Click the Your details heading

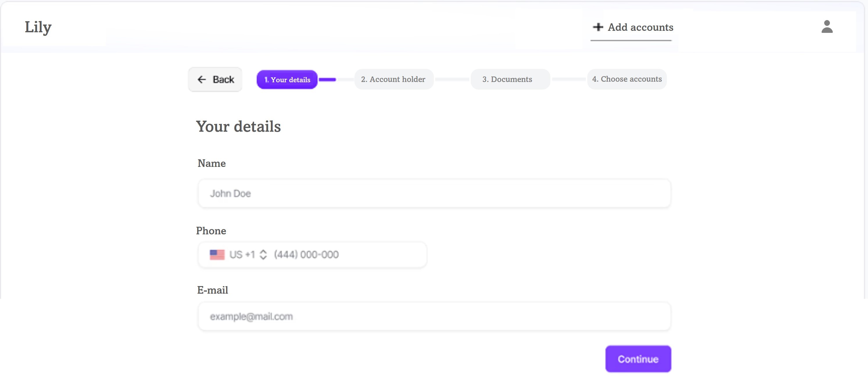(238, 127)
